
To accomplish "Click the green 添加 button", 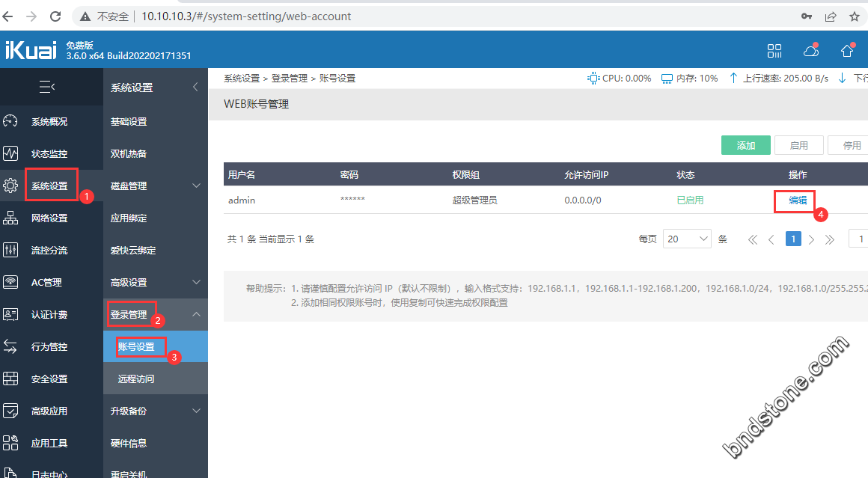I will click(x=746, y=146).
